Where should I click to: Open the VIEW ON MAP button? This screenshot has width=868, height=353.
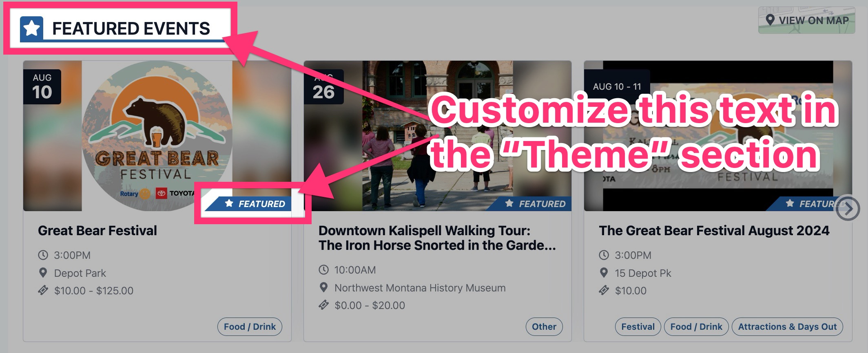pyautogui.click(x=806, y=20)
